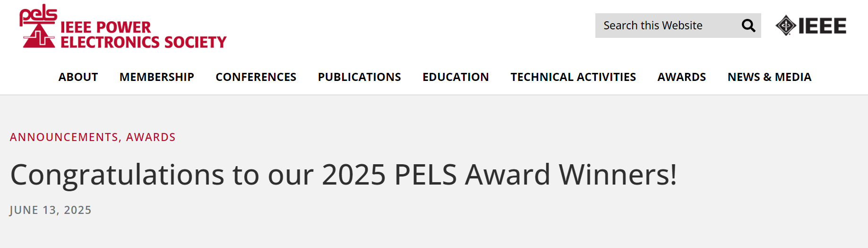Click the IEEE Power Electronics Society wordmark
The height and width of the screenshot is (248, 868).
(143, 35)
